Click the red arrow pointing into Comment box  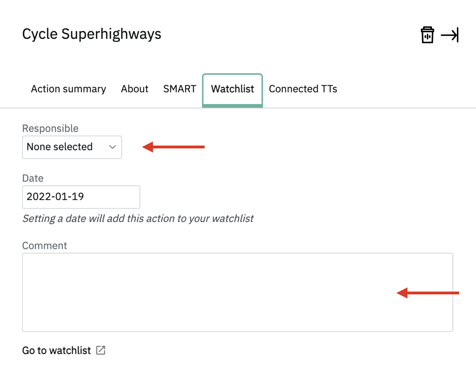428,293
